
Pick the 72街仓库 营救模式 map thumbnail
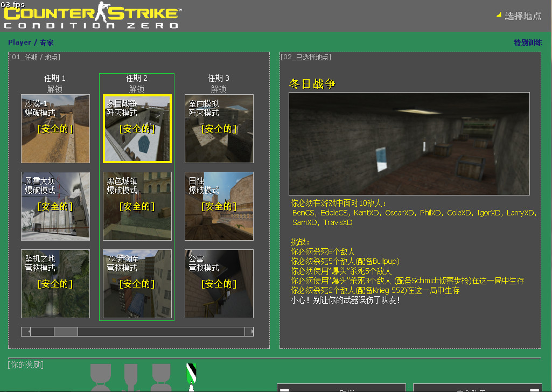(x=137, y=284)
